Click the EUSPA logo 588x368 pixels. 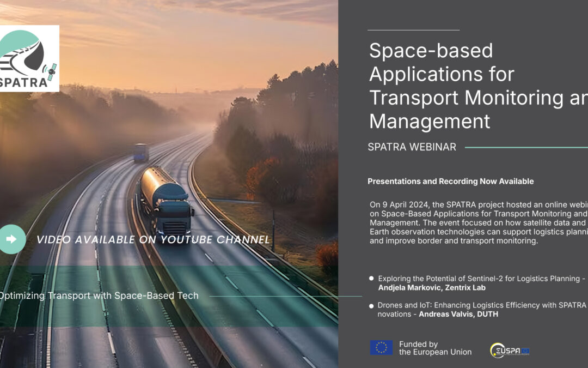[x=510, y=351]
